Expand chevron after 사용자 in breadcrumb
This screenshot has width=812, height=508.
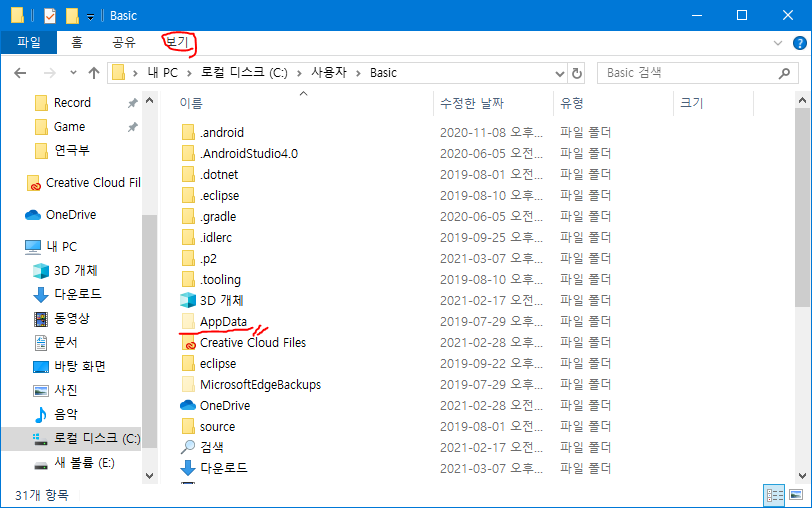[358, 73]
